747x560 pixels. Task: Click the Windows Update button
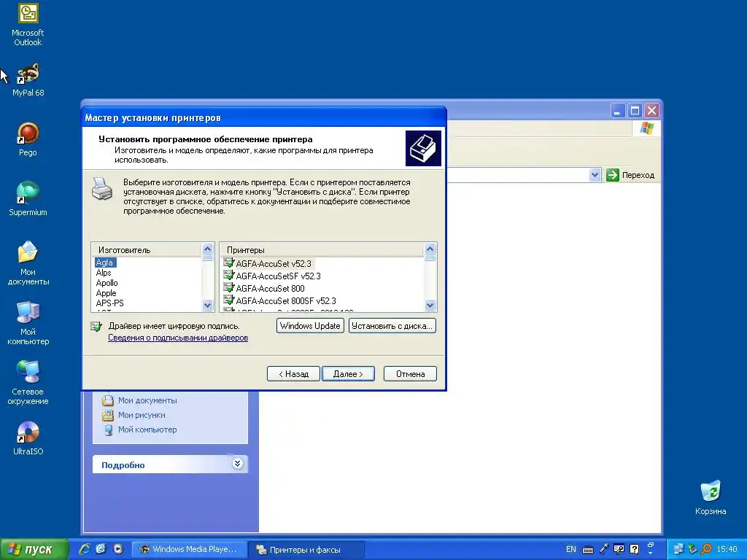point(310,326)
